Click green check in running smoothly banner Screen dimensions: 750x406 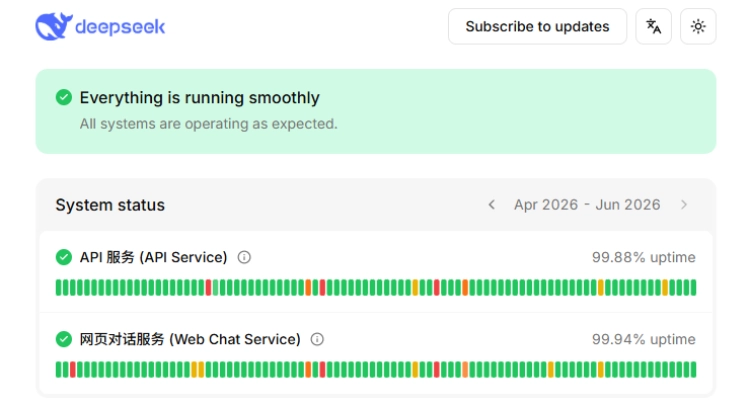coord(64,97)
